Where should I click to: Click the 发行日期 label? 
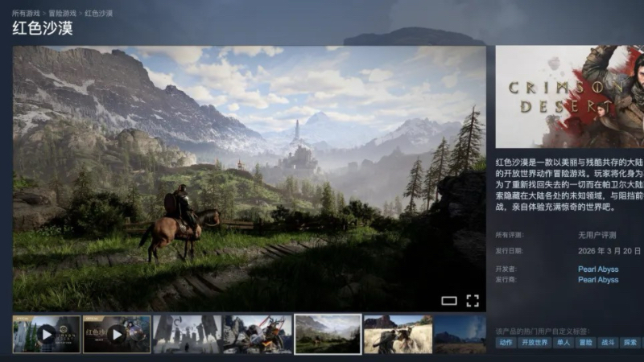(510, 251)
